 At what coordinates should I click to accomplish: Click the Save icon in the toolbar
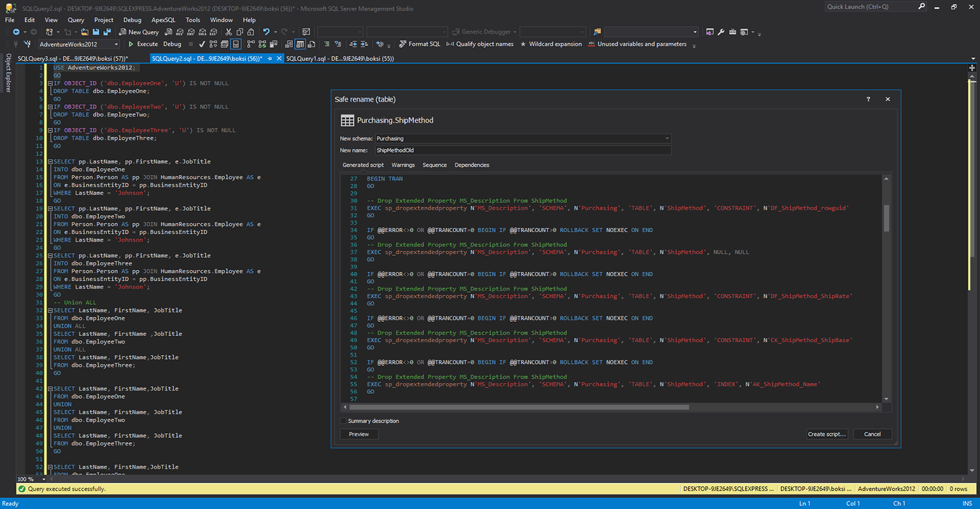click(96, 32)
